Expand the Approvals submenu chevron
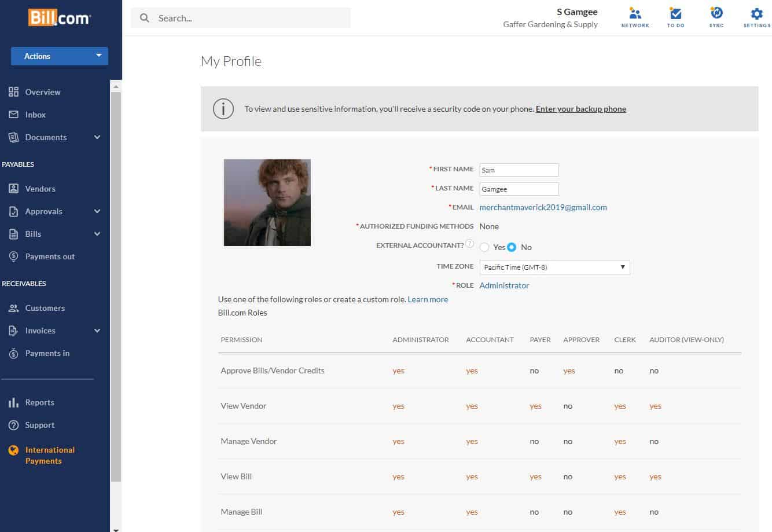This screenshot has width=772, height=532. coord(97,211)
